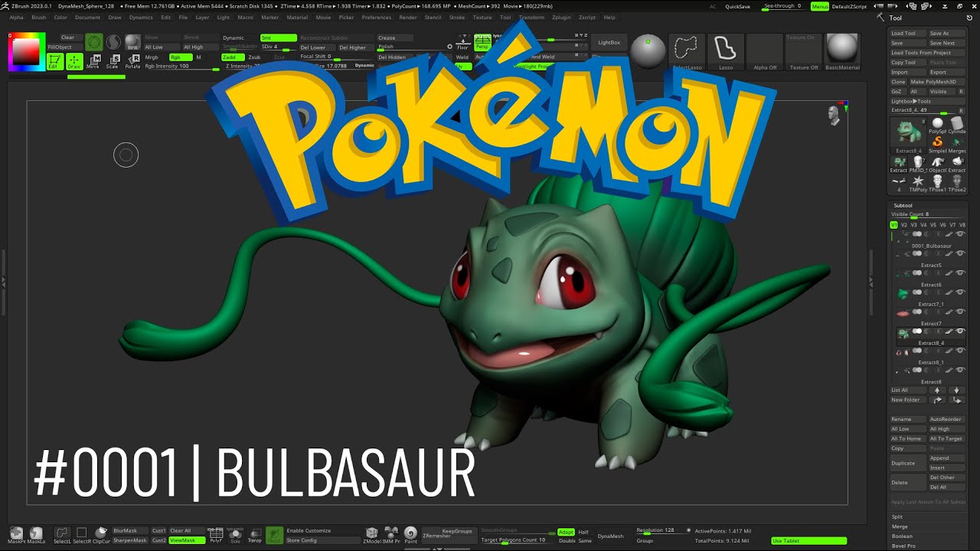The image size is (980, 551).
Task: Open the LightBox browser button
Action: point(609,43)
